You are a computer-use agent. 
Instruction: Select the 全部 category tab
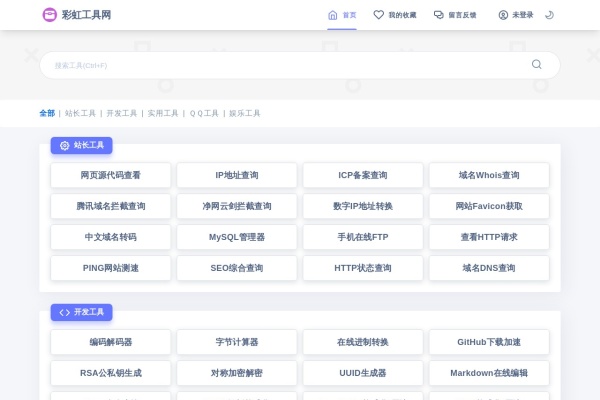(x=47, y=113)
